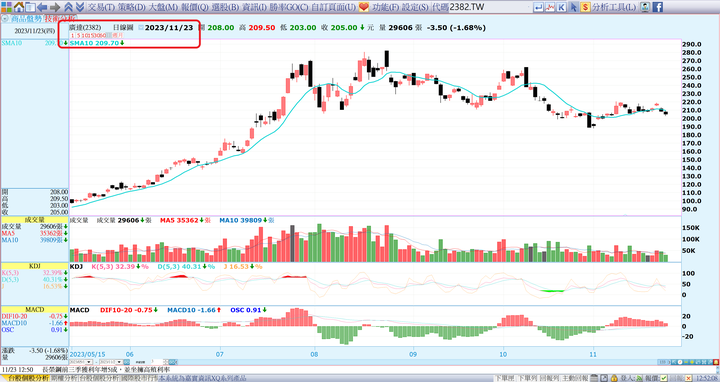The width and height of the screenshot is (720, 382).
Task: Switch to 商品盤勢 tab
Action: point(26,19)
